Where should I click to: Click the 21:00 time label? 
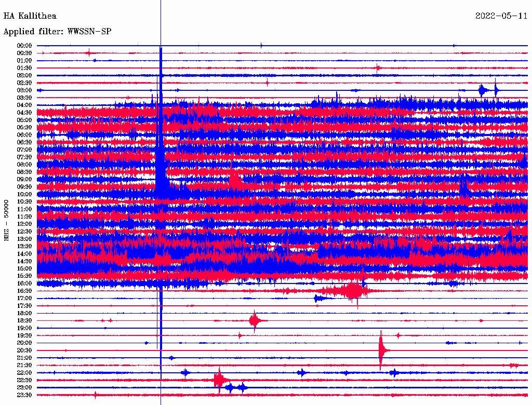24,358
